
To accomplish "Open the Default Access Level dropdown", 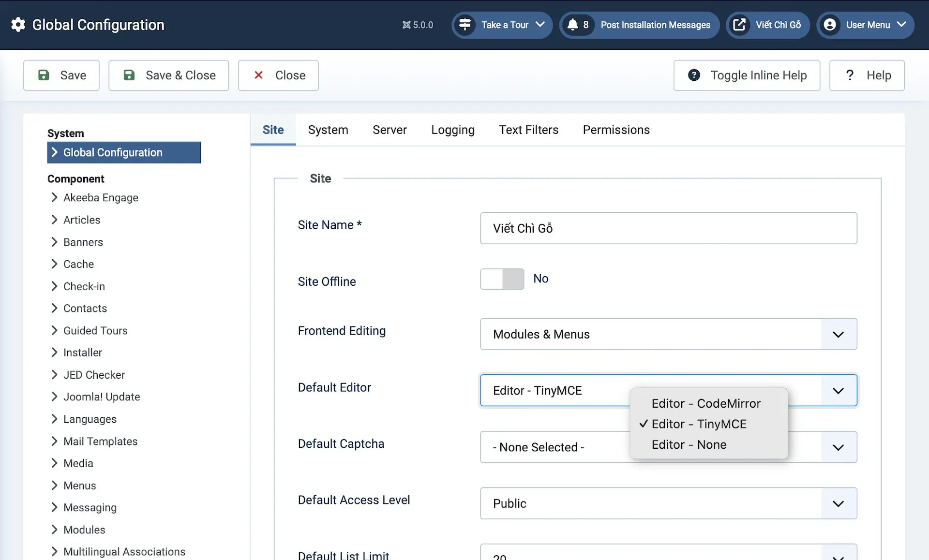I will pyautogui.click(x=668, y=503).
